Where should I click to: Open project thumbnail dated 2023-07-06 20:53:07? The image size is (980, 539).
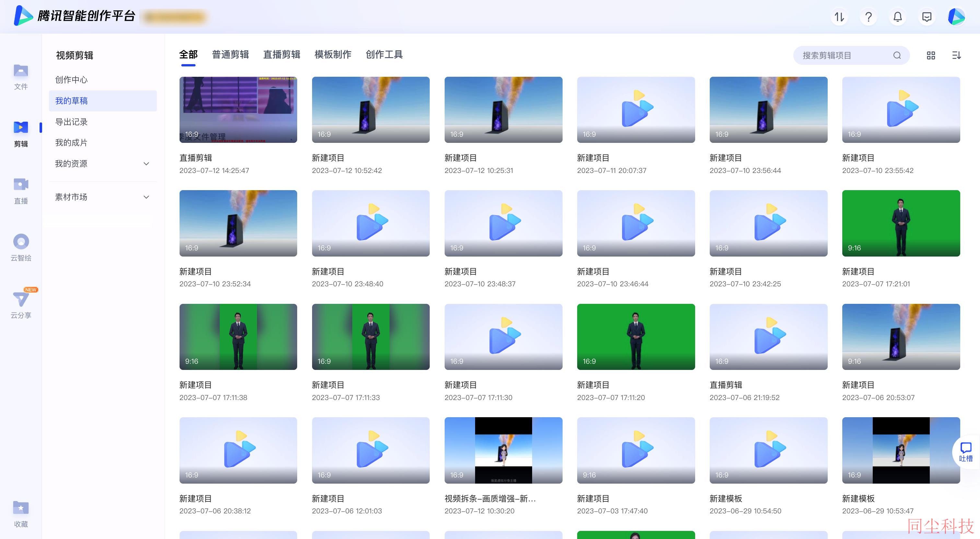(901, 337)
